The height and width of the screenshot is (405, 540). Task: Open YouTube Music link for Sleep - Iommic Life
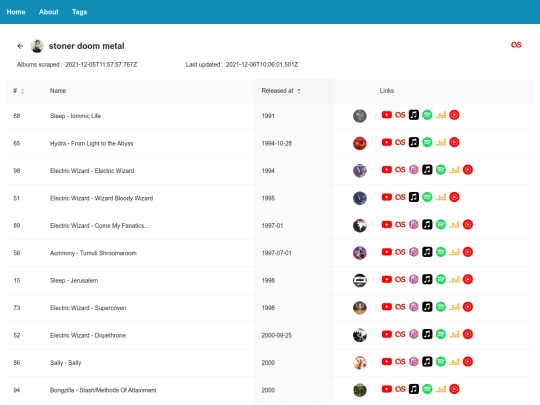pos(454,115)
